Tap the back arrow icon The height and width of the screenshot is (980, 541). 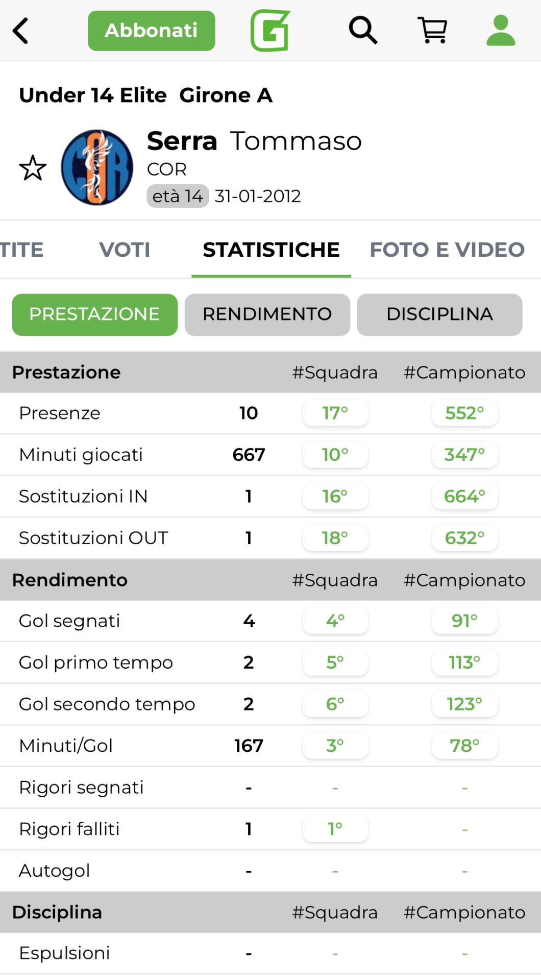(x=20, y=31)
